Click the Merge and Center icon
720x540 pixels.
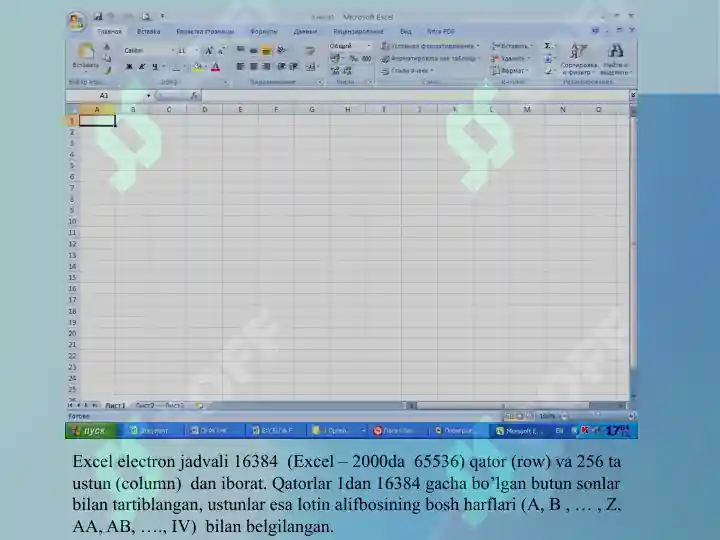tap(311, 67)
